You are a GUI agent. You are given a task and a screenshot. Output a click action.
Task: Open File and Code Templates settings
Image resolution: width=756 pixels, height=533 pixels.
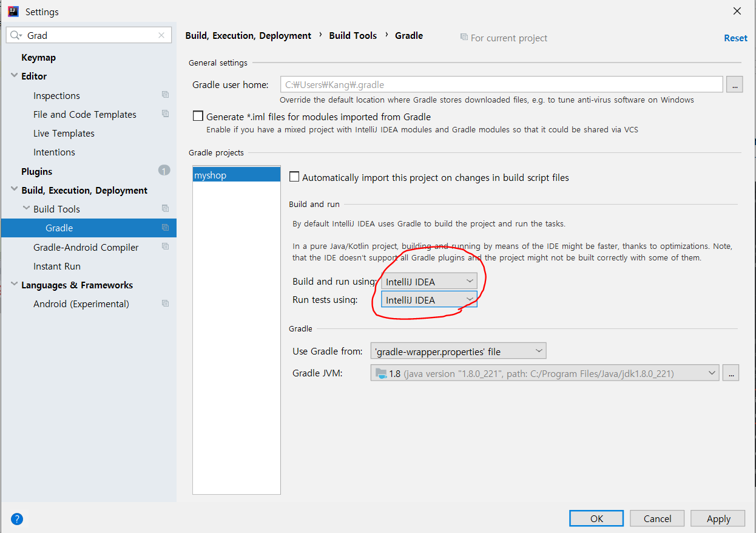[x=85, y=114]
